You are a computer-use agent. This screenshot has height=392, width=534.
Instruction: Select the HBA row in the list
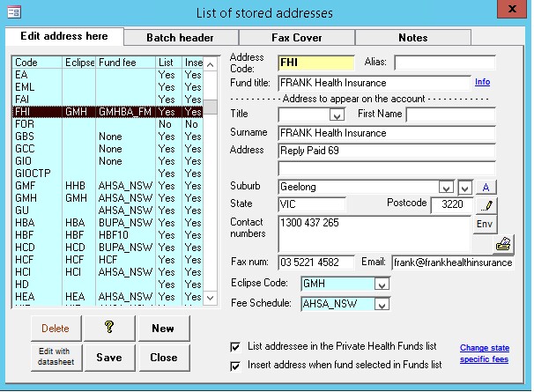coord(108,223)
